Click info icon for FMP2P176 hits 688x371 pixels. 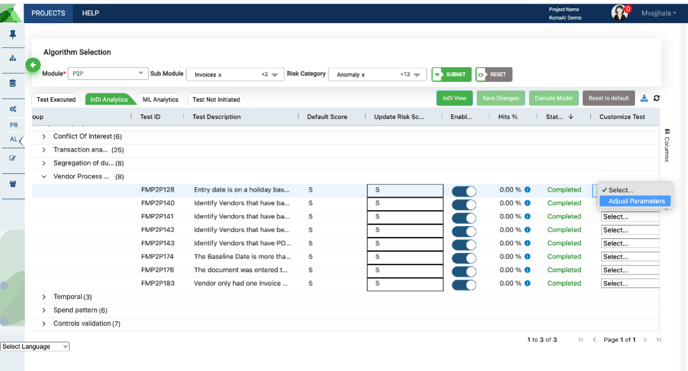click(527, 270)
